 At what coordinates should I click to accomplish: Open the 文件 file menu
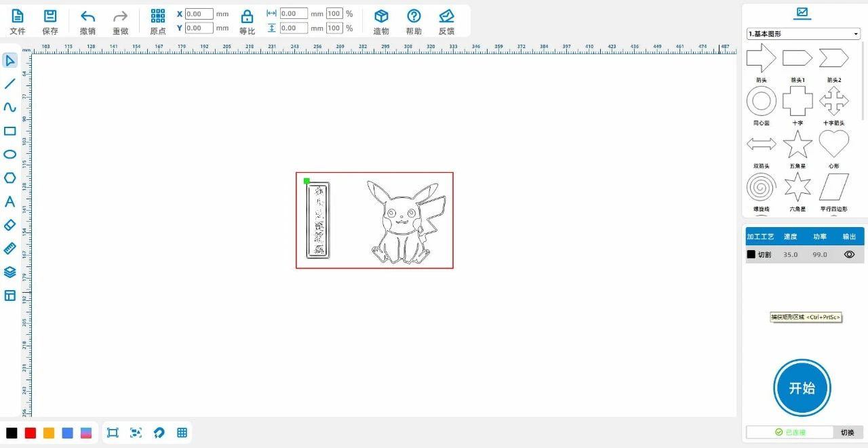point(18,22)
